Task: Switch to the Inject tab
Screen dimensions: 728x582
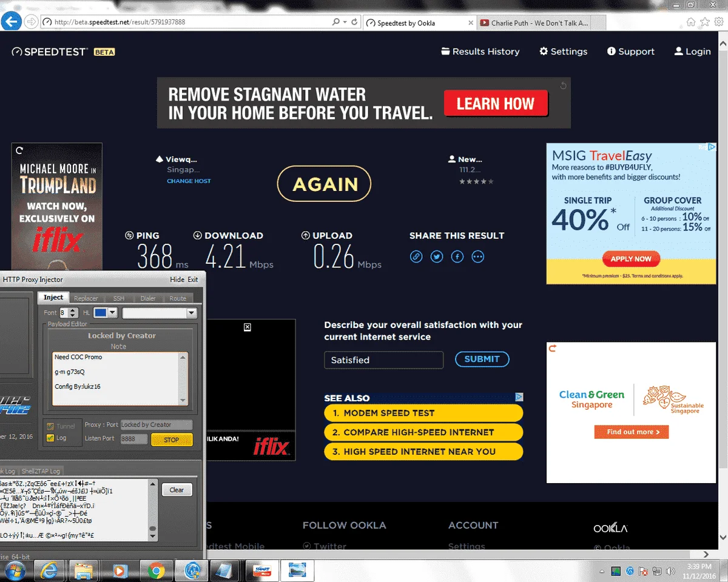Action: tap(53, 298)
